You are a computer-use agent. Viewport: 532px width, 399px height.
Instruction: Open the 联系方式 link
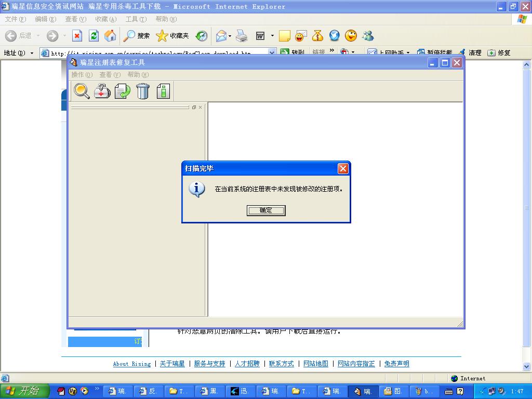click(x=281, y=364)
